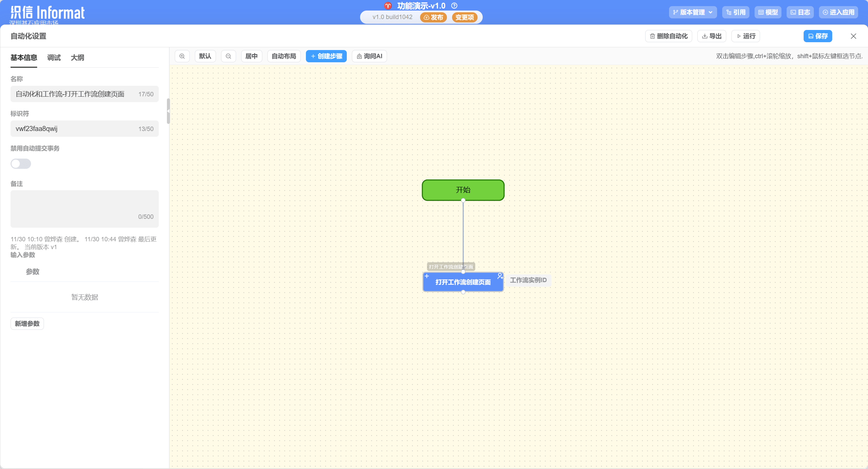The height and width of the screenshot is (469, 868).
Task: Click the zoom in magnifier icon
Action: [x=182, y=56]
